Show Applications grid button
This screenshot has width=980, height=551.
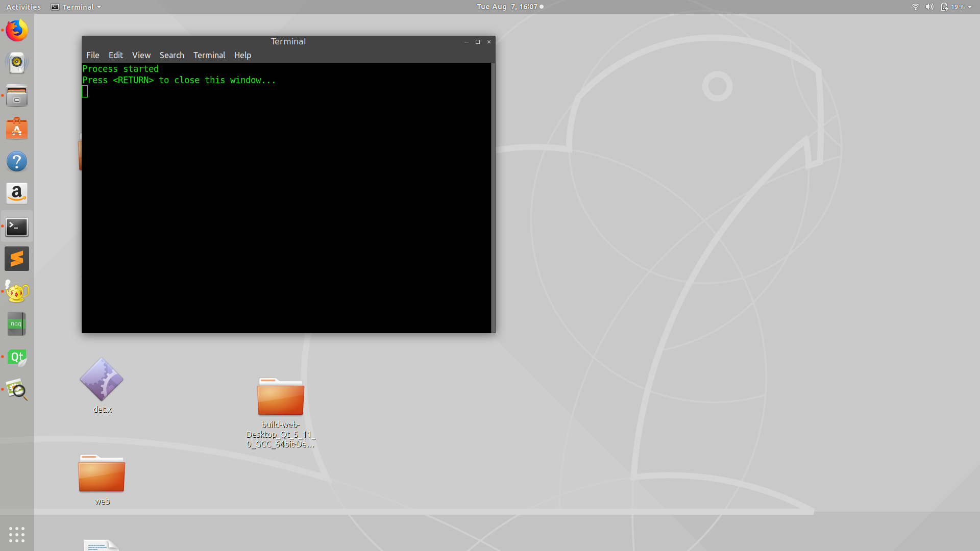(17, 534)
